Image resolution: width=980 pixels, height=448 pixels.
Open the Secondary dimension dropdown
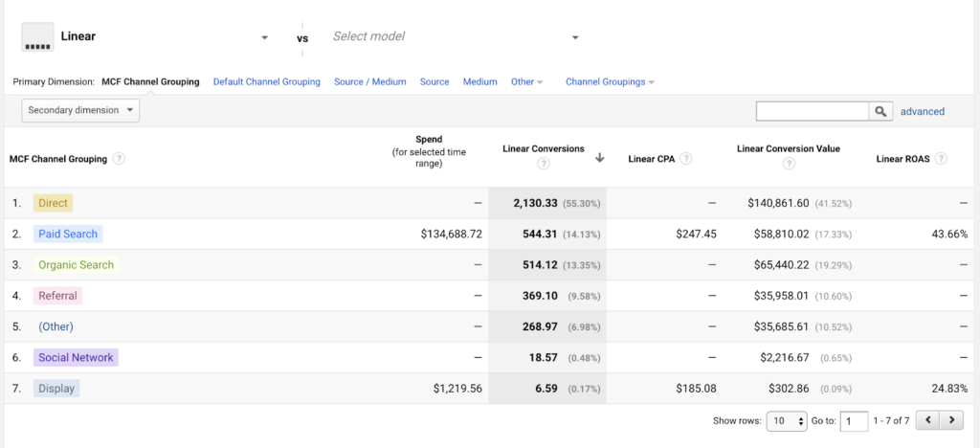80,110
